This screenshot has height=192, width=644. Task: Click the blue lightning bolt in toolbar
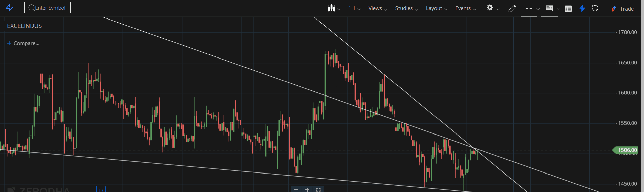582,8
